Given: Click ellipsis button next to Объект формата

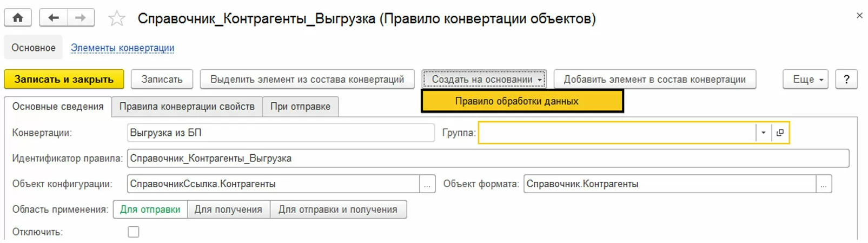Looking at the screenshot, I should click(823, 185).
